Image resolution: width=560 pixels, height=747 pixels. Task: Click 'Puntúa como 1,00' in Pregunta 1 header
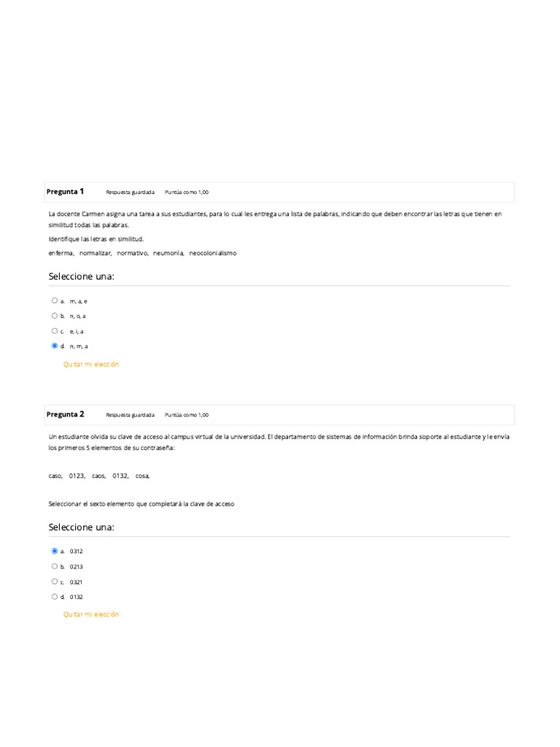[187, 193]
